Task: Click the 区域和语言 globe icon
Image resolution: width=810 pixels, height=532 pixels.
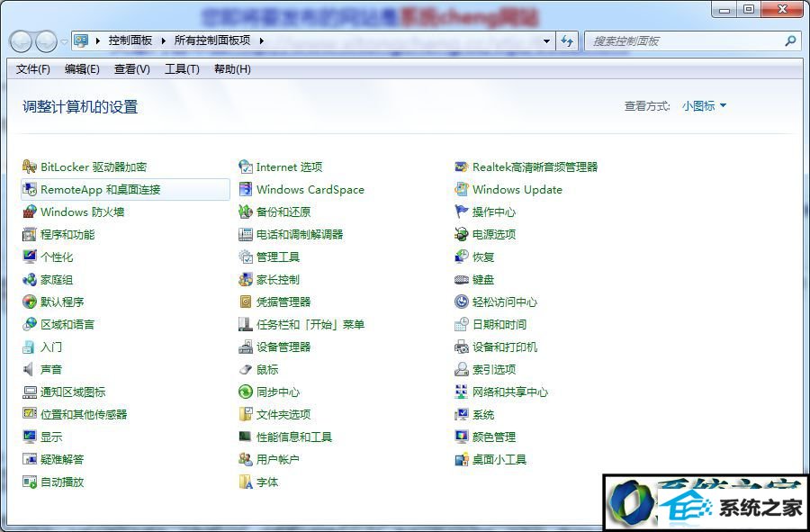Action: [x=30, y=324]
